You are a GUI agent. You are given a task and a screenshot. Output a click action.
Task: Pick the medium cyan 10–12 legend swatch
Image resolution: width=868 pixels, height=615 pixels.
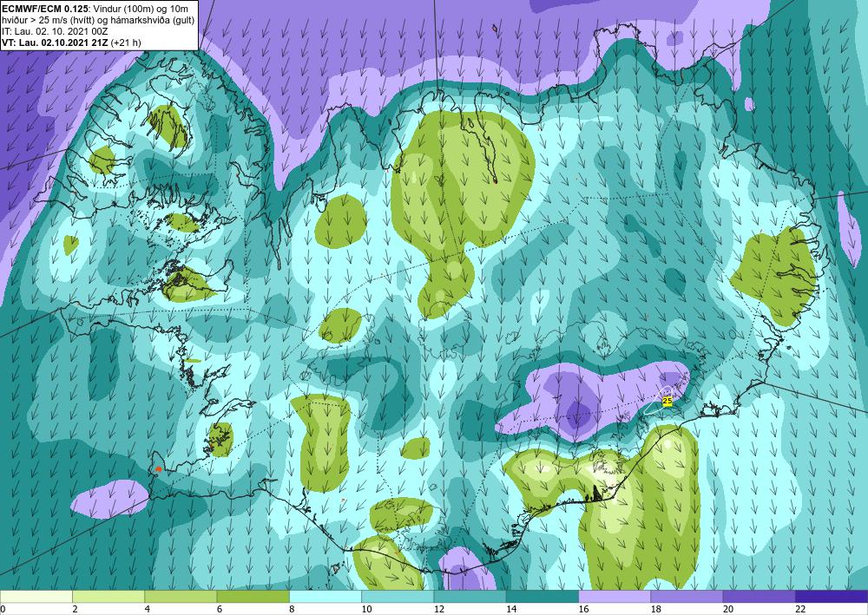click(398, 596)
